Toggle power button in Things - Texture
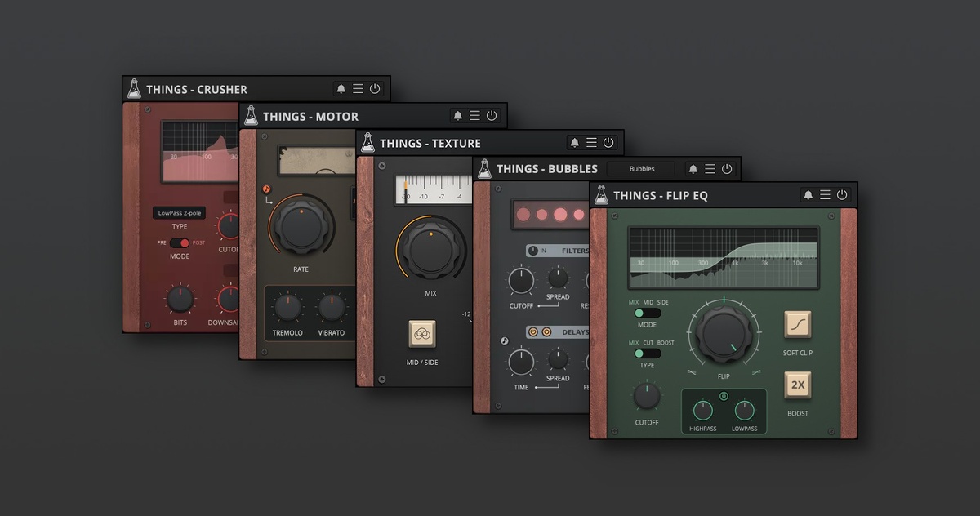This screenshot has width=980, height=516. [608, 143]
